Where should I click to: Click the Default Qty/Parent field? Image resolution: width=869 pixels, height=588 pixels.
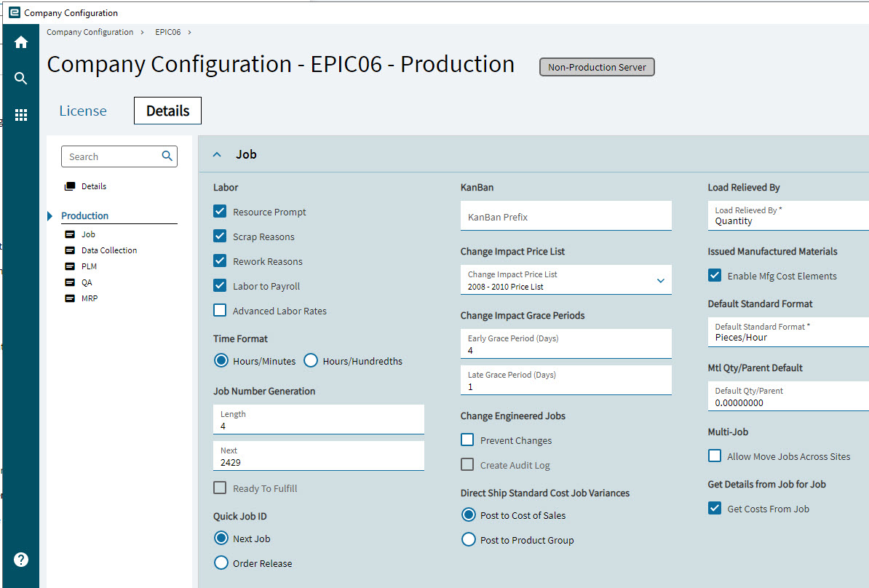coord(788,397)
